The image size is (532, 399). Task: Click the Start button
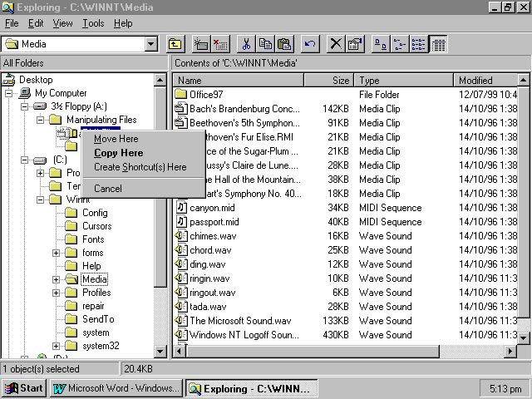coord(23,388)
